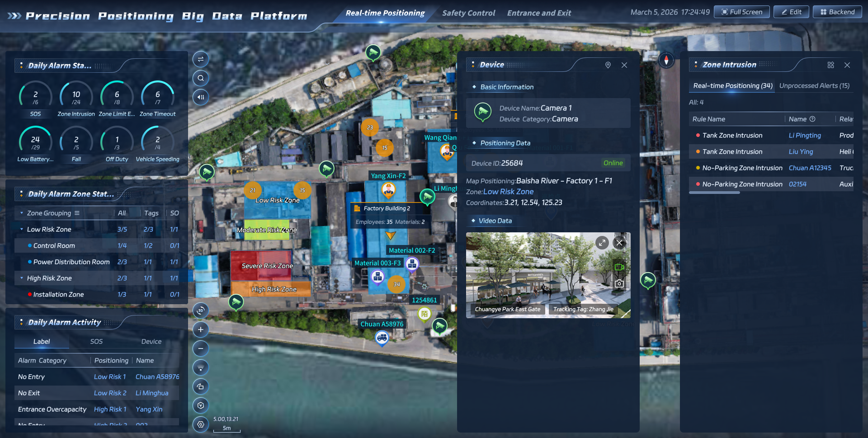
Task: Close the Device panel
Action: tap(624, 65)
